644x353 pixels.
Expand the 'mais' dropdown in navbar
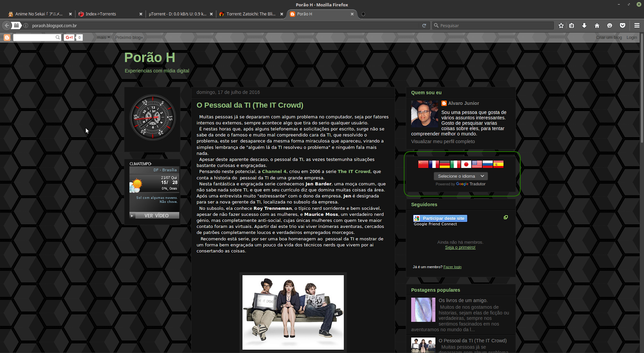(103, 37)
